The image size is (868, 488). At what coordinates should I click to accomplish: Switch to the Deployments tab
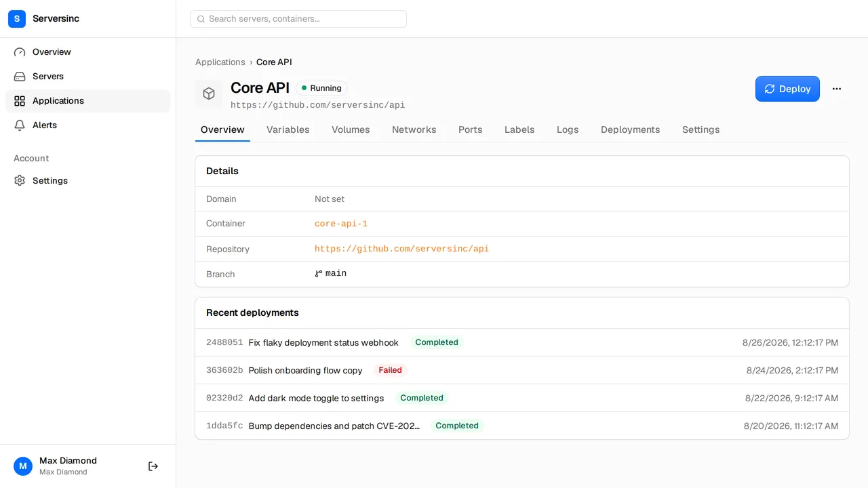pos(631,129)
